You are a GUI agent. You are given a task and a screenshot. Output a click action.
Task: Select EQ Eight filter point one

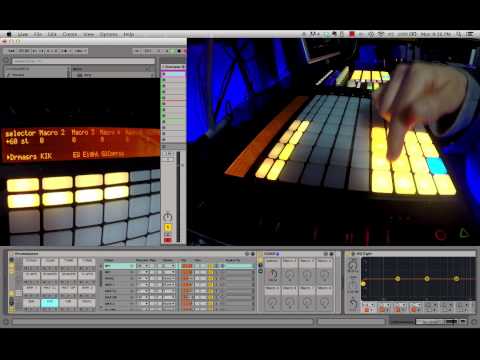coord(363,284)
